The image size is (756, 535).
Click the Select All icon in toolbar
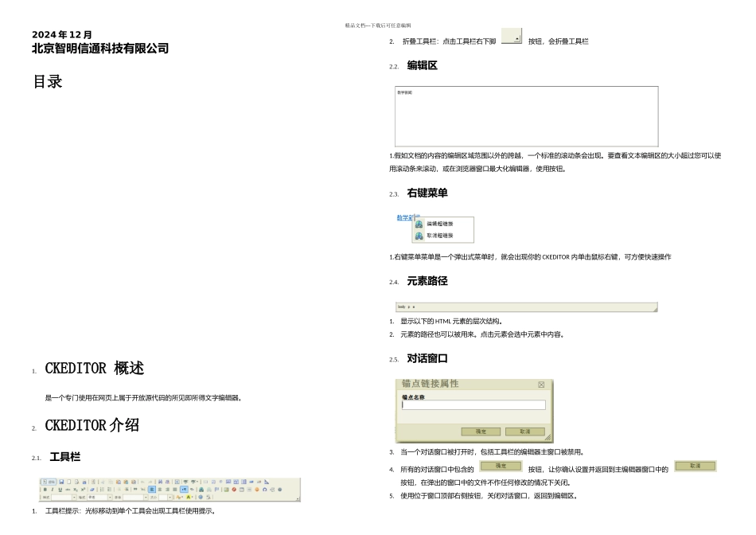[x=177, y=482]
